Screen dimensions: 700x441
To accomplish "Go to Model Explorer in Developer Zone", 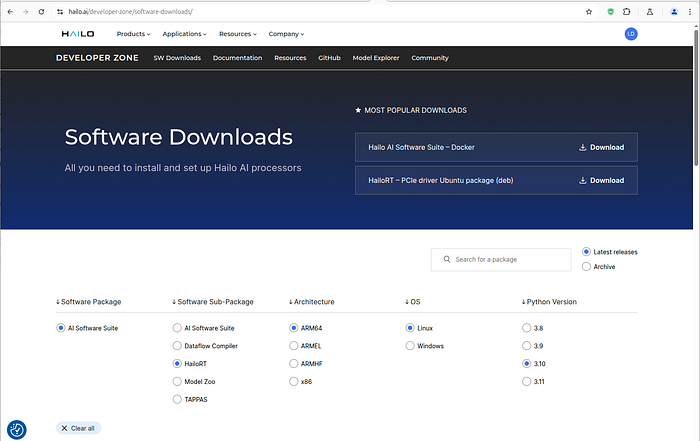I will 376,58.
